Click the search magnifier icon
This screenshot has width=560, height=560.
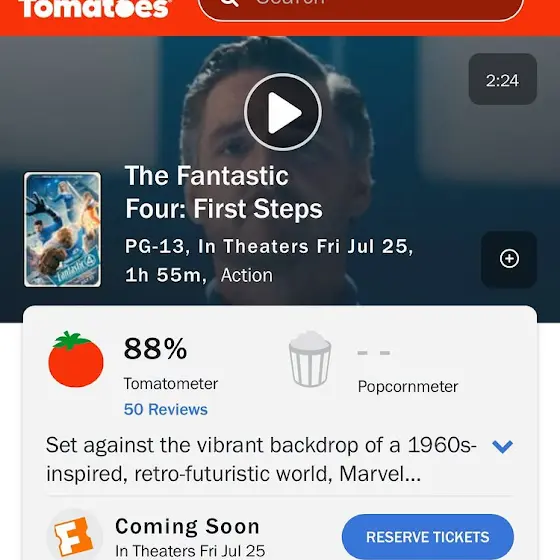229,3
